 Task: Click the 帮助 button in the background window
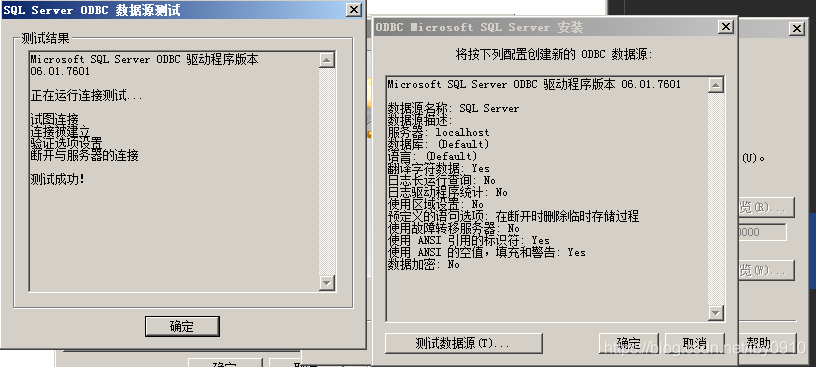(768, 343)
